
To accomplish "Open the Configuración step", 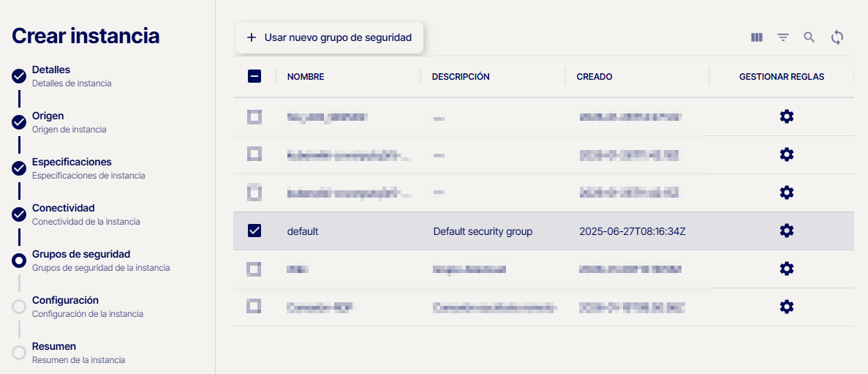I will 65,301.
